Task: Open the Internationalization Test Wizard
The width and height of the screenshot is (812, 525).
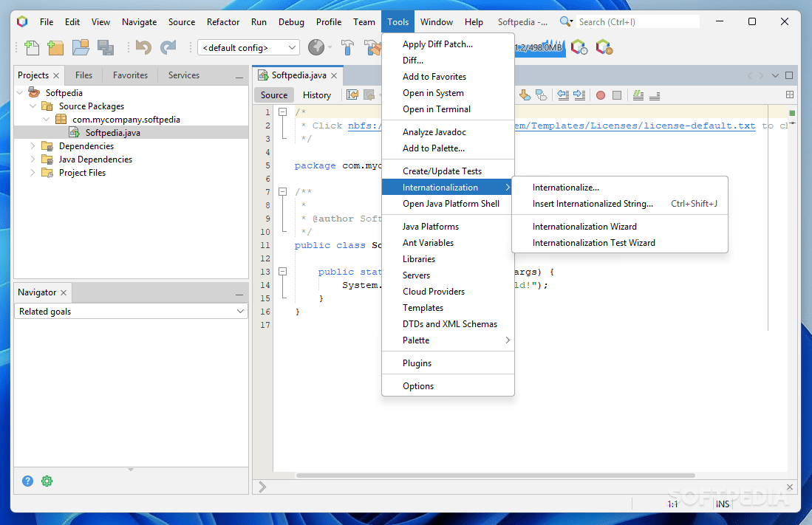Action: tap(620, 243)
